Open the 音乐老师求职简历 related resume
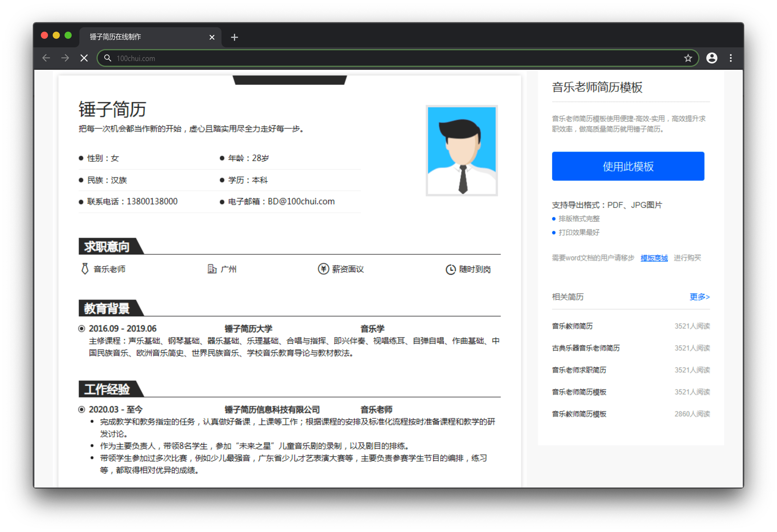The width and height of the screenshot is (777, 532). point(579,370)
